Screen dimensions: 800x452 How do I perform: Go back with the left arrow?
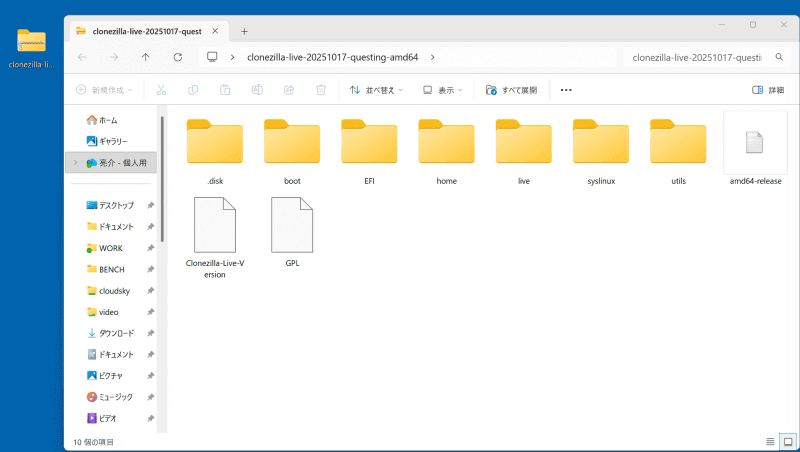click(82, 57)
